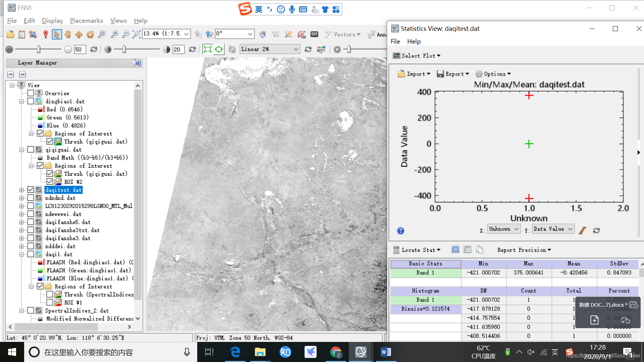644x362 pixels.
Task: Toggle ROI #2 checkbox visibility
Action: pos(50,182)
